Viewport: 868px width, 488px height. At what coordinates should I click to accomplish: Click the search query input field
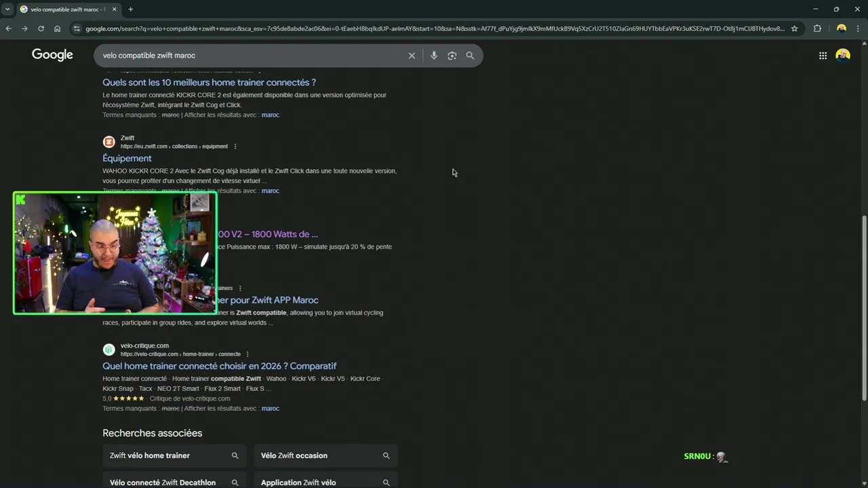pyautogui.click(x=251, y=56)
